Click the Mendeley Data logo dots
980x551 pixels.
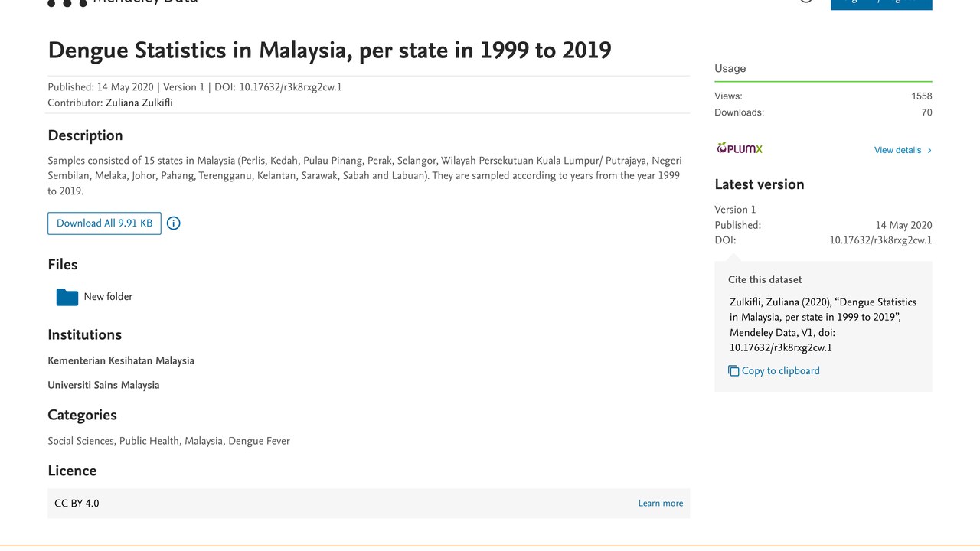(x=67, y=2)
